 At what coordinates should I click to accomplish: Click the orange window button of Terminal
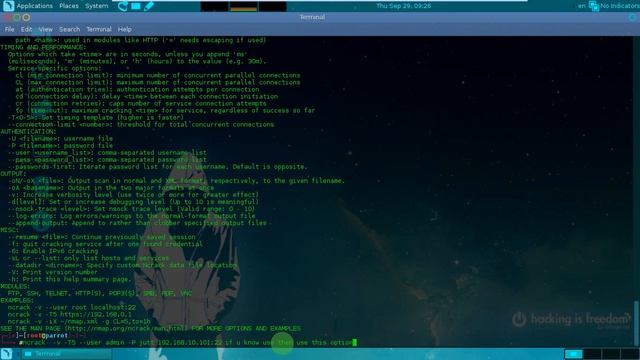click(x=27, y=18)
